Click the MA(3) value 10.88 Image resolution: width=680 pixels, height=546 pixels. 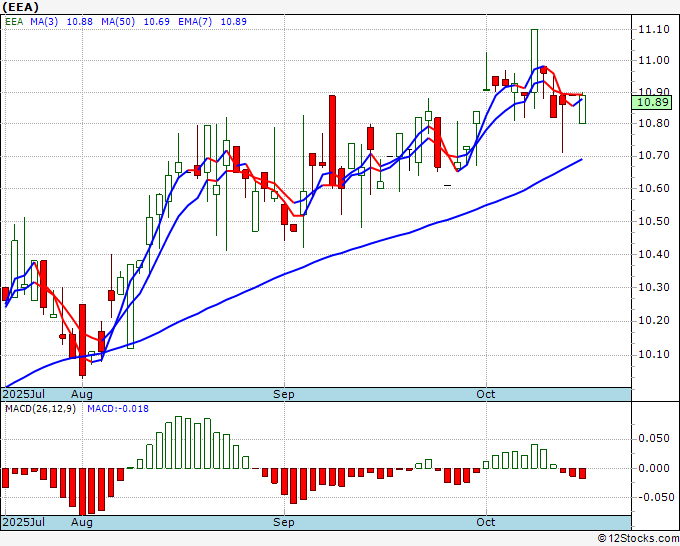[x=79, y=22]
